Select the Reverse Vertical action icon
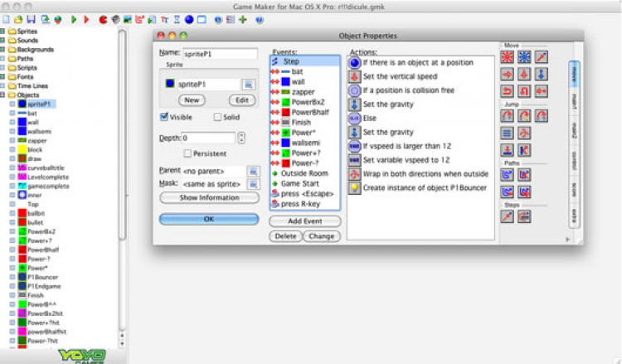Screen dimensions: 622x364 point(524,91)
